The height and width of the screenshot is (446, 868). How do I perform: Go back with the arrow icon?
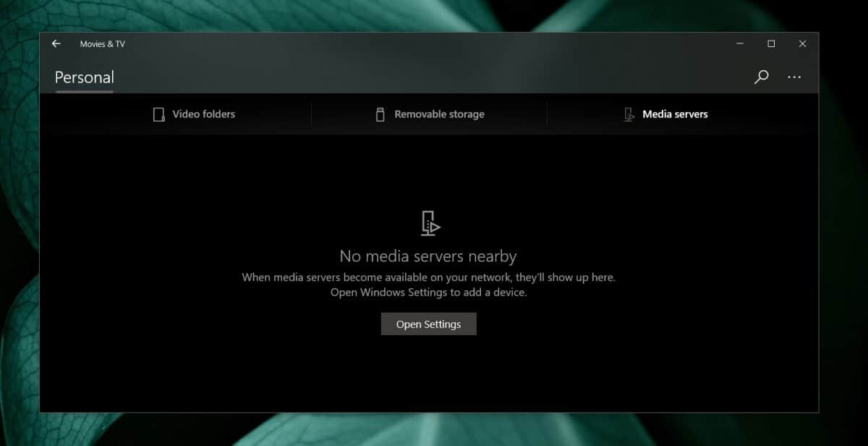pos(56,43)
